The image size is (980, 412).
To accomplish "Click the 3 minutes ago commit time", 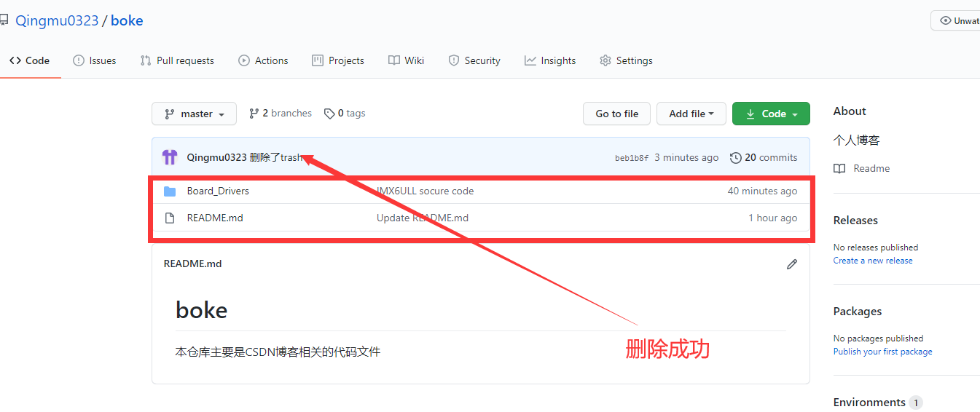I will point(686,157).
